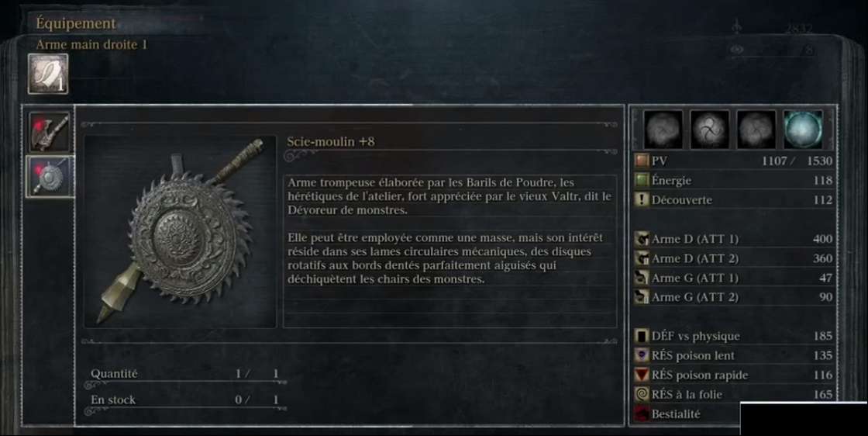Select the Arme G (ATT 2) row
This screenshot has height=436, width=868.
(x=733, y=297)
